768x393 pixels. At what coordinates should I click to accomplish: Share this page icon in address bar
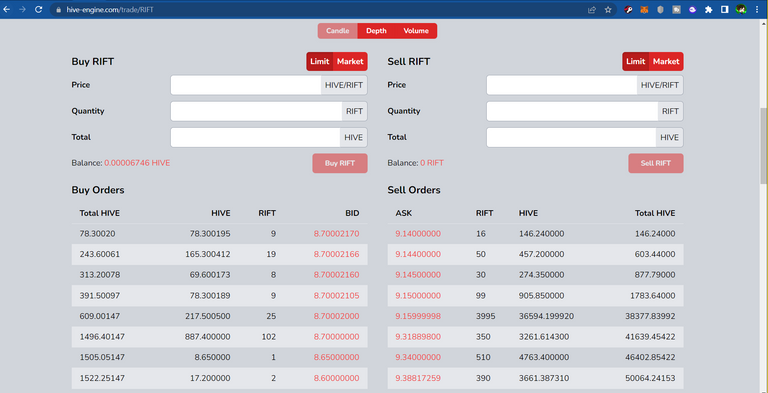[x=592, y=9]
